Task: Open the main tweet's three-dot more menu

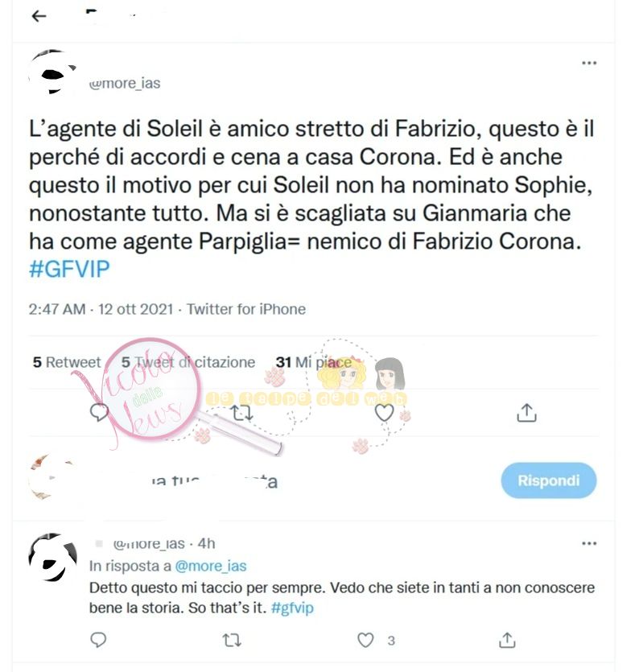Action: [x=589, y=63]
